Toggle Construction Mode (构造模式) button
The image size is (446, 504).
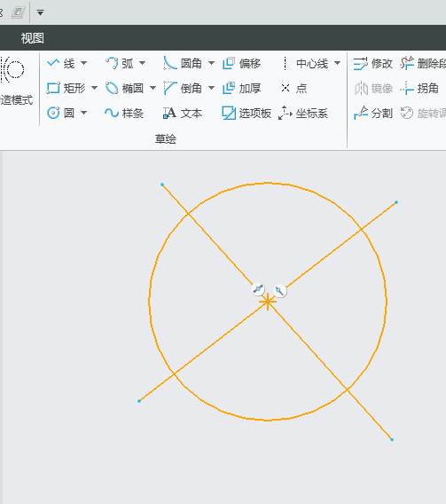click(15, 81)
